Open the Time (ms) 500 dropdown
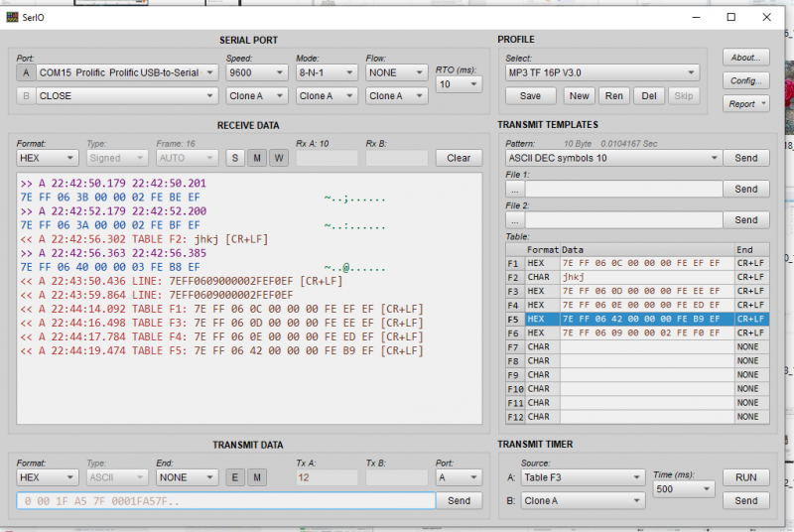794x532 pixels. (684, 489)
